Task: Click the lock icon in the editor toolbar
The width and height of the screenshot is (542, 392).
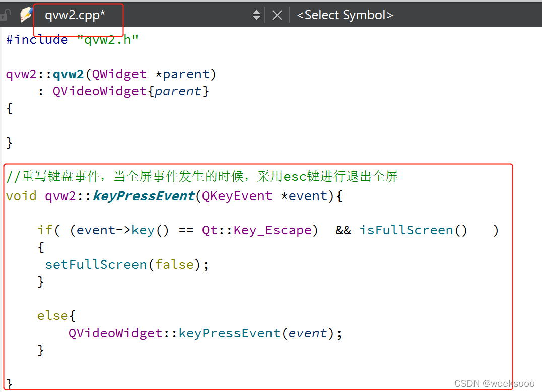Action: coord(5,15)
